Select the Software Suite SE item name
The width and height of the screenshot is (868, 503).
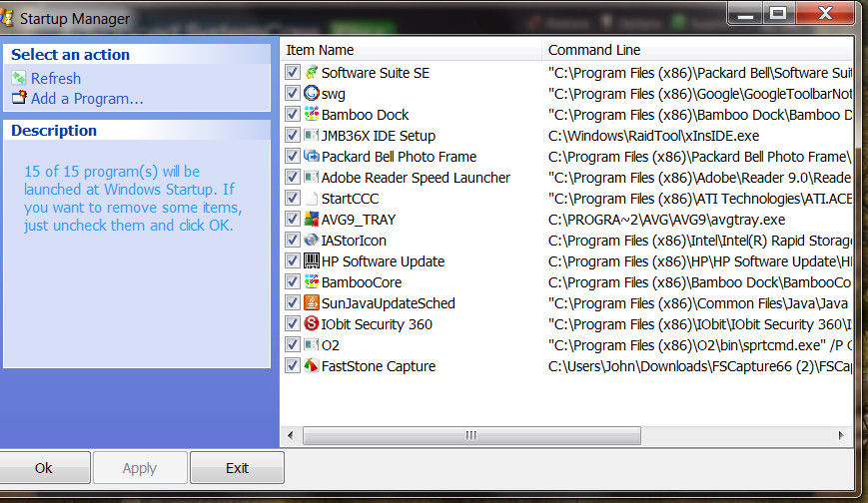pyautogui.click(x=376, y=73)
